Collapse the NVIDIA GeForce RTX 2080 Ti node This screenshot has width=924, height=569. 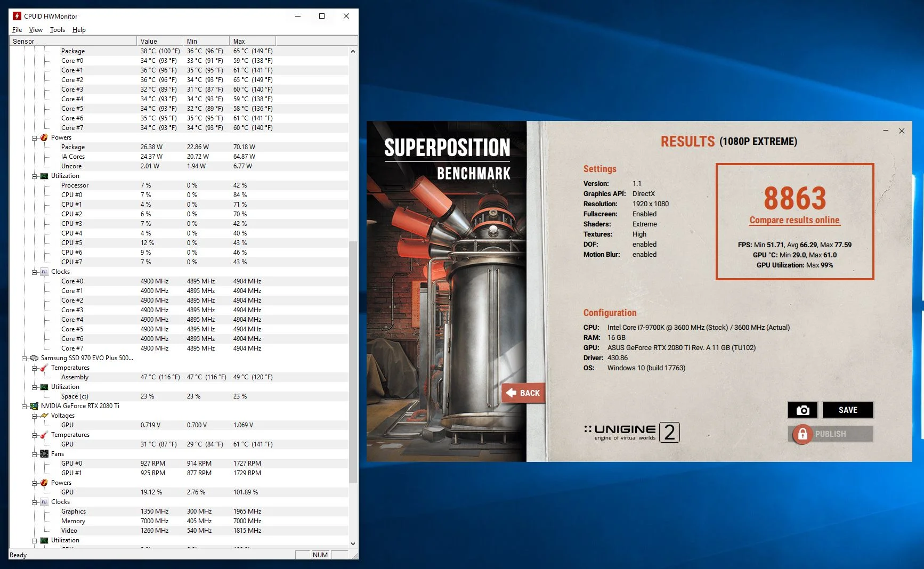tap(24, 406)
